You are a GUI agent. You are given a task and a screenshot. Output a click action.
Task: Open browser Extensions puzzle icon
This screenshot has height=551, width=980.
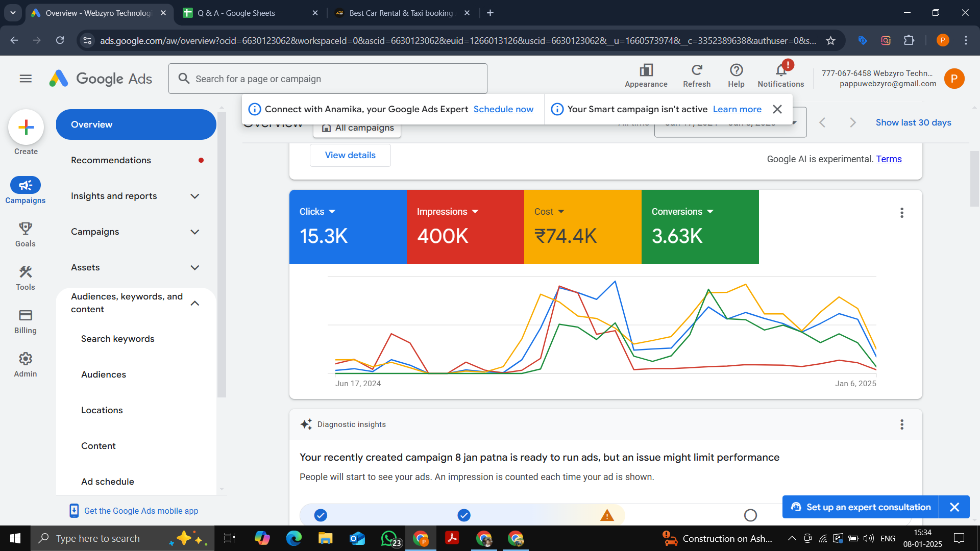click(x=909, y=40)
